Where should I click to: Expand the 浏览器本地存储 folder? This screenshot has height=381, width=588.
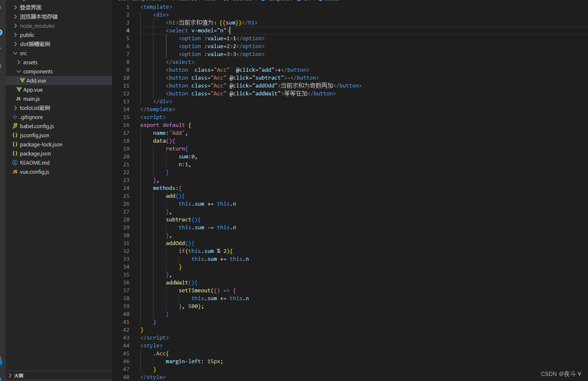coord(15,17)
